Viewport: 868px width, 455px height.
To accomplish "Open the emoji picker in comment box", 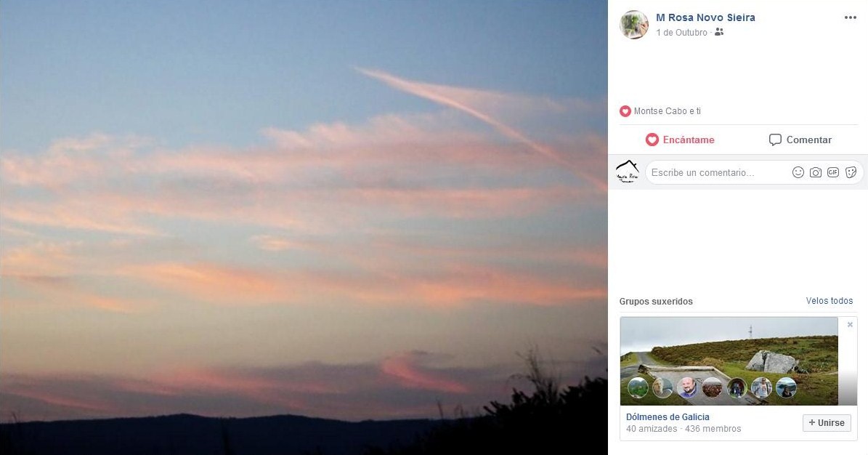I will [x=798, y=172].
